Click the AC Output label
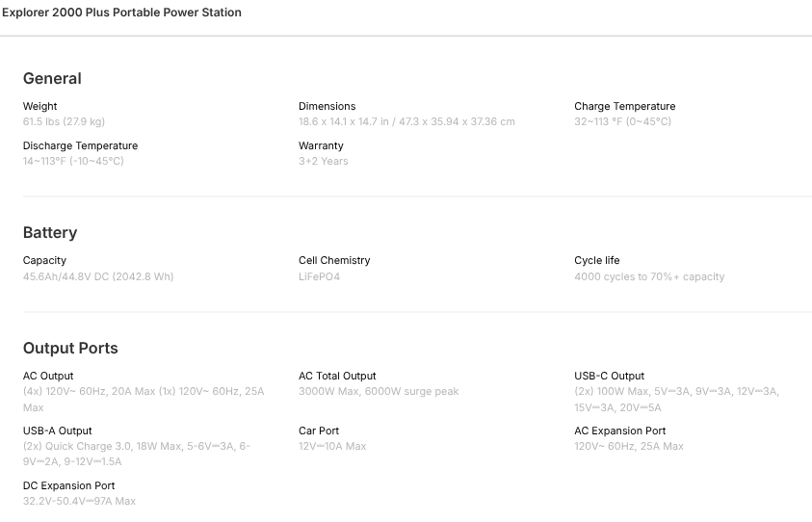 point(48,376)
